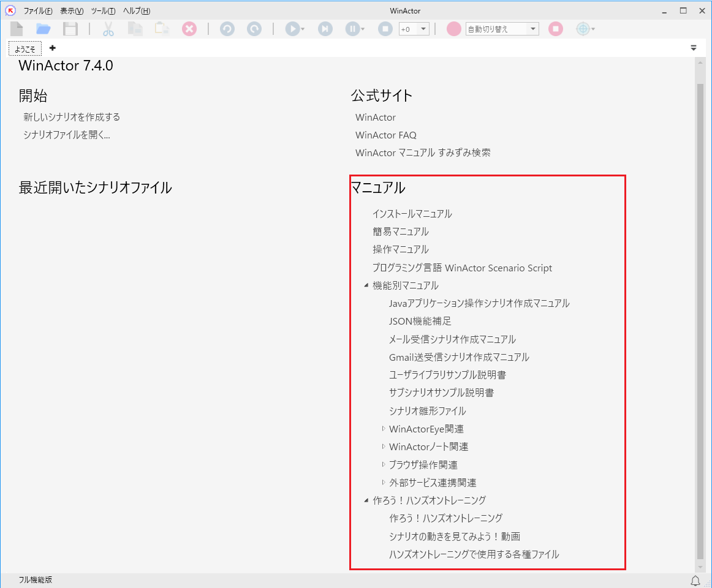Expand the ブラウザ操作関連 node
712x588 pixels.
[384, 464]
